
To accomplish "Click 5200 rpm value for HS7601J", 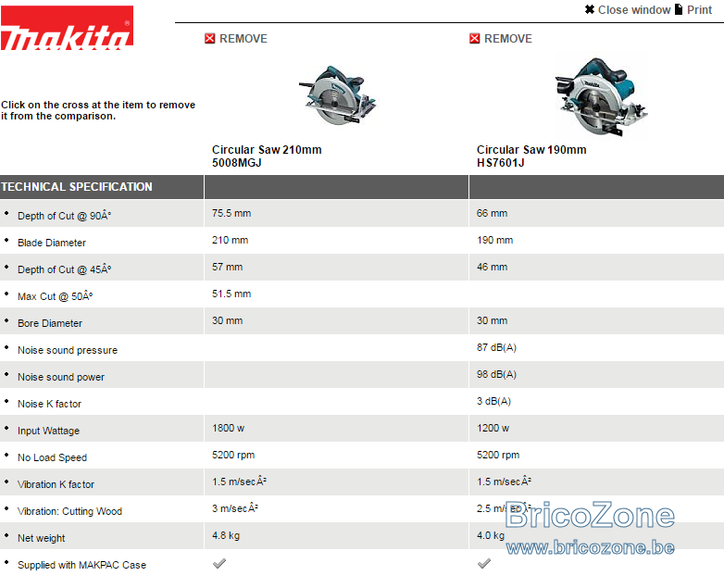I will [x=498, y=455].
